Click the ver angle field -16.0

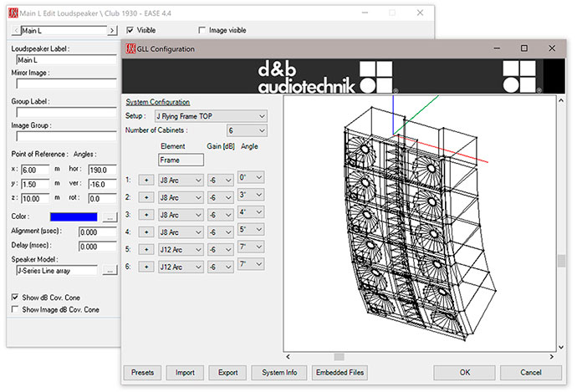tap(103, 184)
